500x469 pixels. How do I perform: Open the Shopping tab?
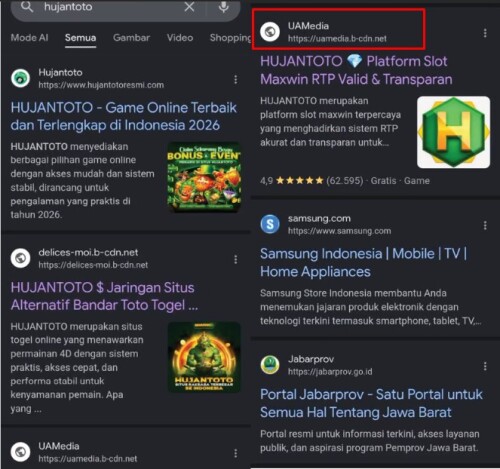230,38
